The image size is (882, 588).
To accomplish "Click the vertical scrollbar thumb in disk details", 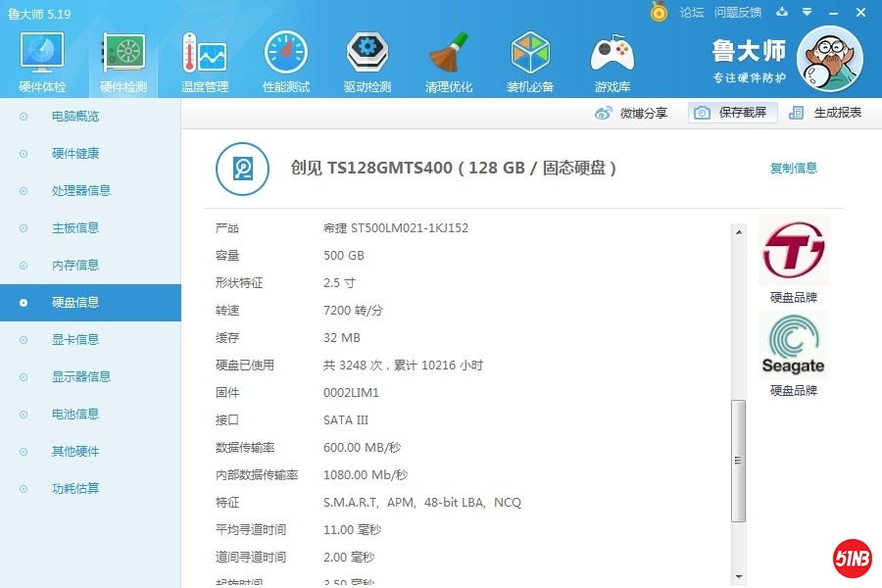I will 739,461.
